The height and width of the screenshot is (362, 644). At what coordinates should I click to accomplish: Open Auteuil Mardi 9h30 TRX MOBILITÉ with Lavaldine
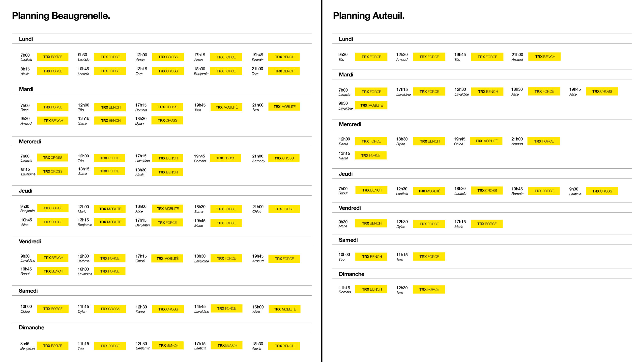[371, 105]
